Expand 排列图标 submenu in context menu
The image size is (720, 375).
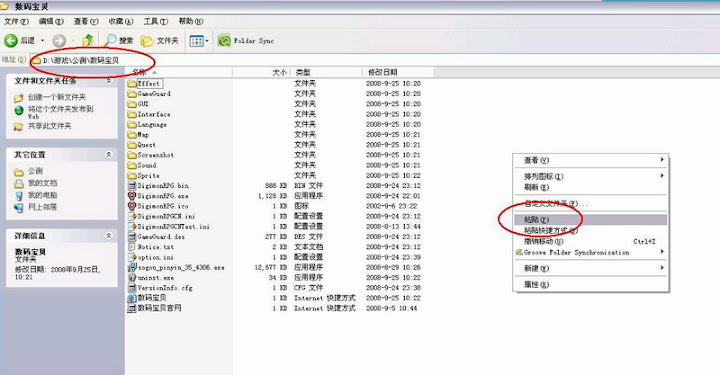[590, 176]
